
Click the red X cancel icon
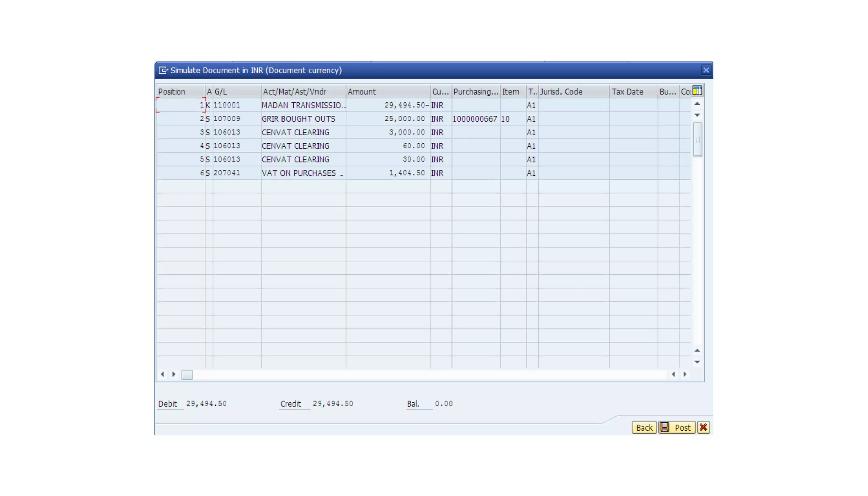pos(703,427)
